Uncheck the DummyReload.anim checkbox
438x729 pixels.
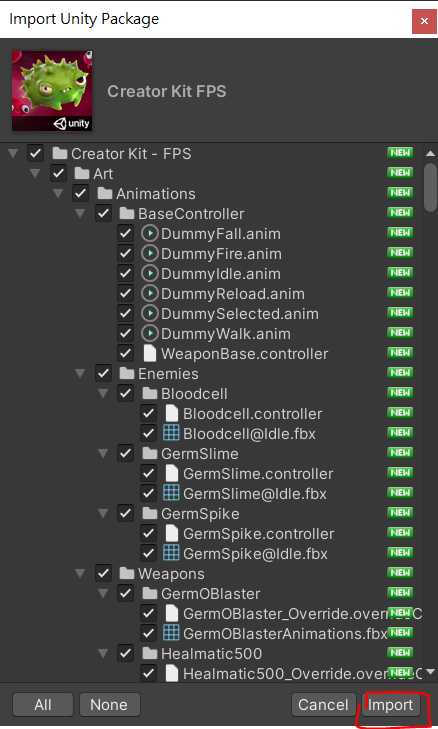(x=125, y=293)
